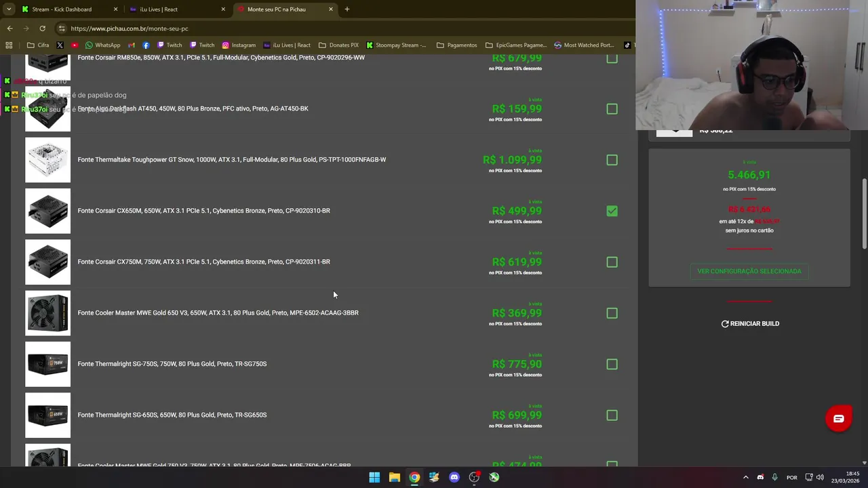This screenshot has width=868, height=488.
Task: Open the iLu Lives | React bookmark
Action: point(287,45)
